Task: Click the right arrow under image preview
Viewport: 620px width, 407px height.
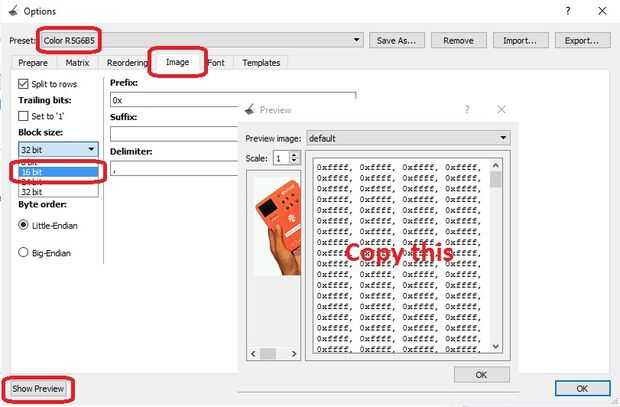Action: [x=294, y=354]
